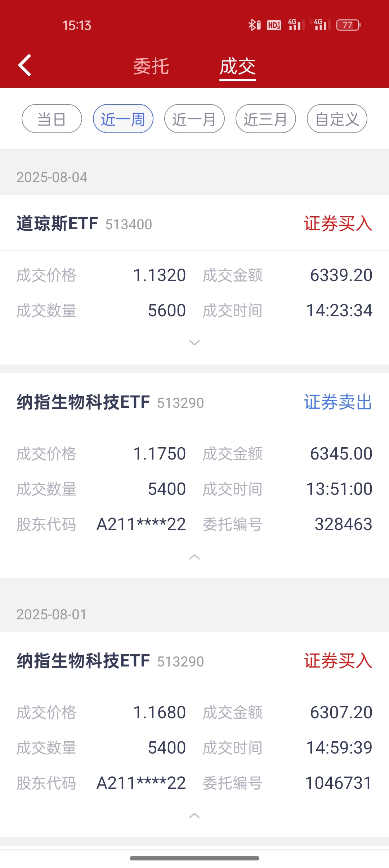The height and width of the screenshot is (868, 389).
Task: Switch to the 成交 tab
Action: tap(238, 67)
